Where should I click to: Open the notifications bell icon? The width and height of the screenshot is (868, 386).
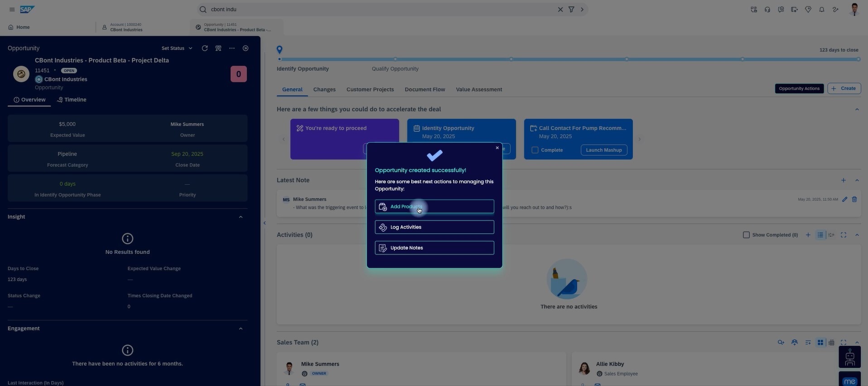pos(821,10)
